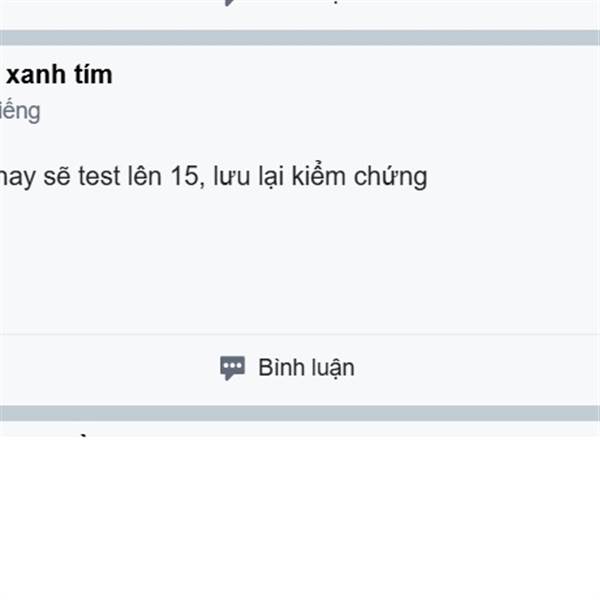Click the gray "iêng" privacy label
Screen dimensions: 600x600
coord(20,112)
